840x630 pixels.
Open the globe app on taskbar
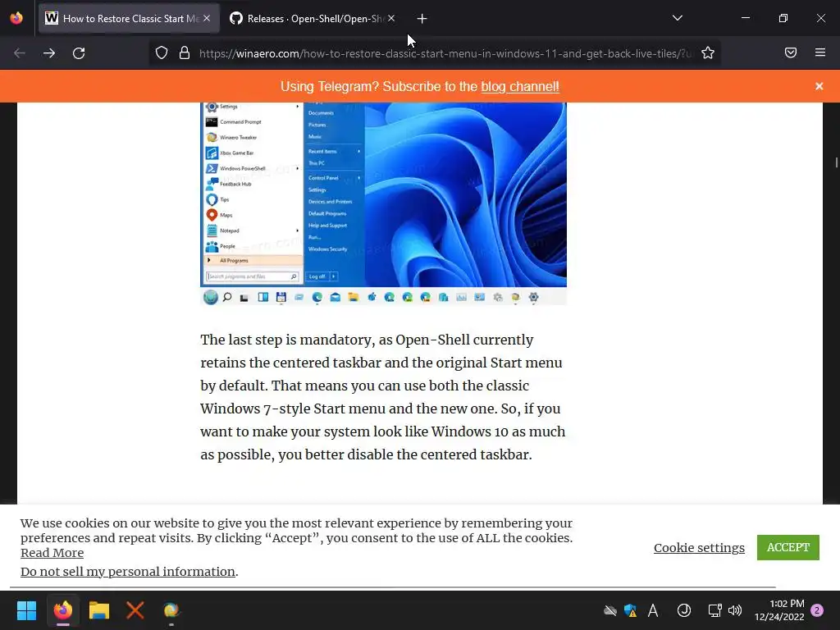171,610
